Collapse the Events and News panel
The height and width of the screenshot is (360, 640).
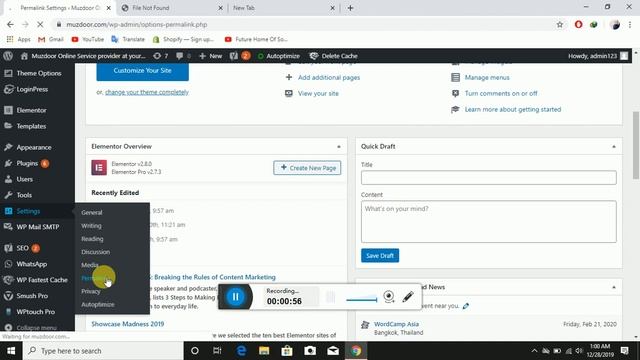pyautogui.click(x=614, y=287)
